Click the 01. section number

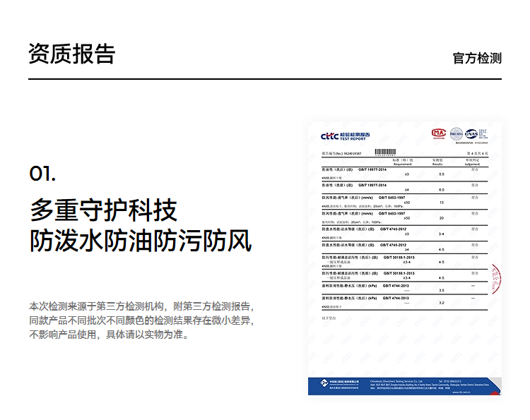pyautogui.click(x=42, y=174)
